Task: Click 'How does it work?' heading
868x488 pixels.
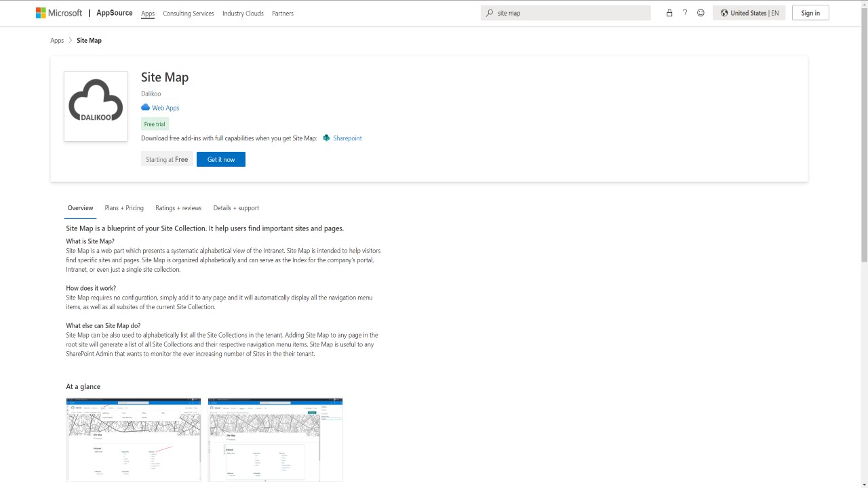Action: click(x=91, y=288)
